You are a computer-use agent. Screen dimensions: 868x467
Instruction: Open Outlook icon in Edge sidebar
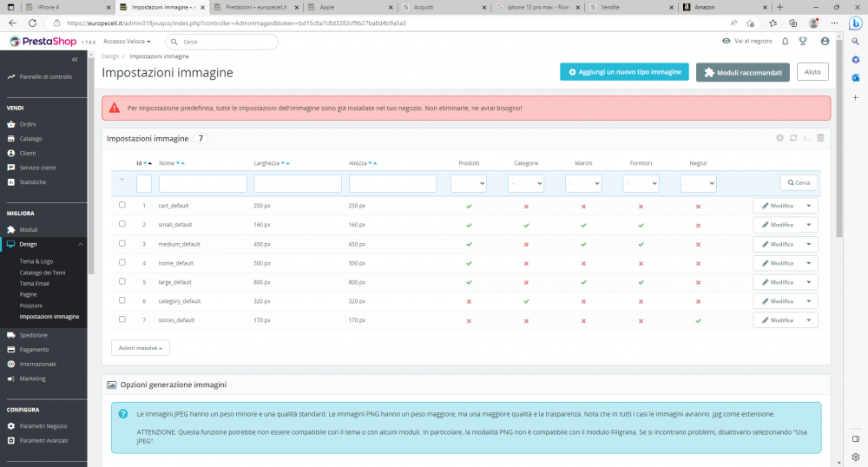point(855,78)
